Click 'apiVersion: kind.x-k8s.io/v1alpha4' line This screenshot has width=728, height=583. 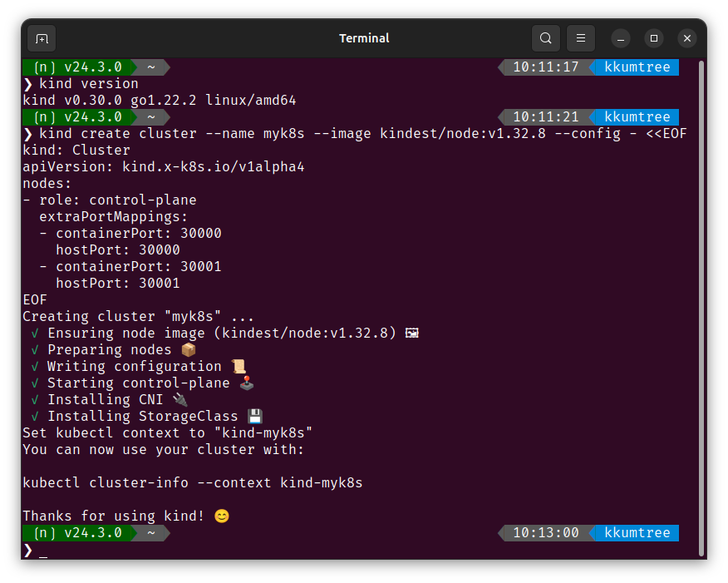(x=164, y=167)
